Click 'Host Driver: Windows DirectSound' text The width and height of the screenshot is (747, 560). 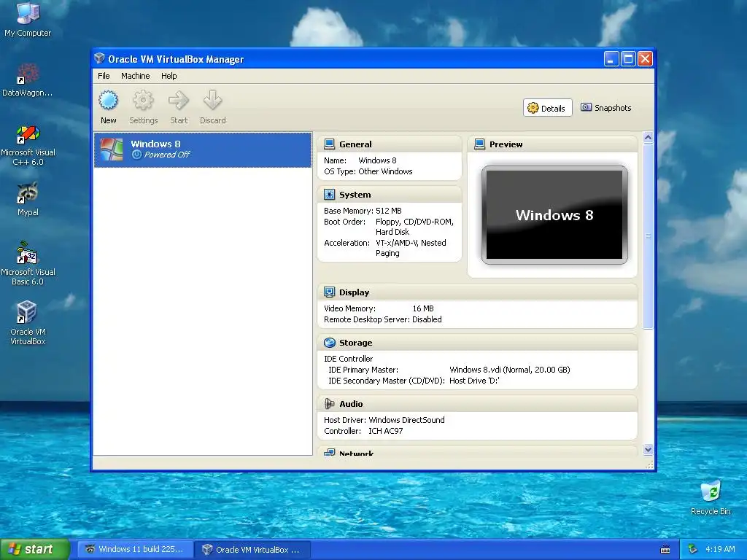coord(384,420)
